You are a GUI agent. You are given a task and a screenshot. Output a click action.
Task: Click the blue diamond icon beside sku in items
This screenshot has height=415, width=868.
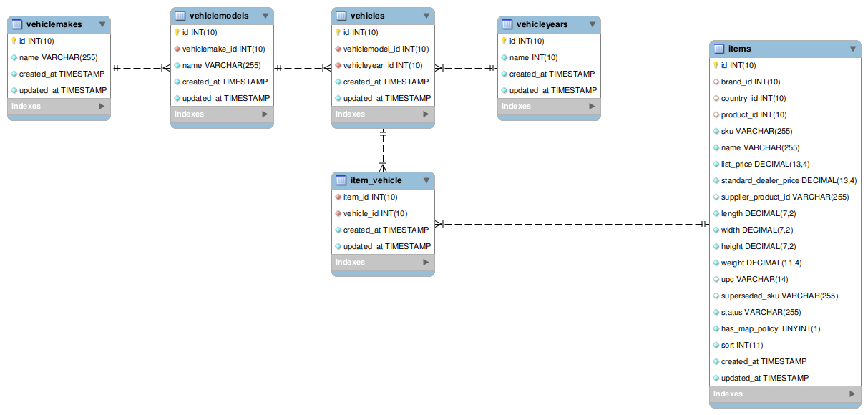click(x=716, y=131)
